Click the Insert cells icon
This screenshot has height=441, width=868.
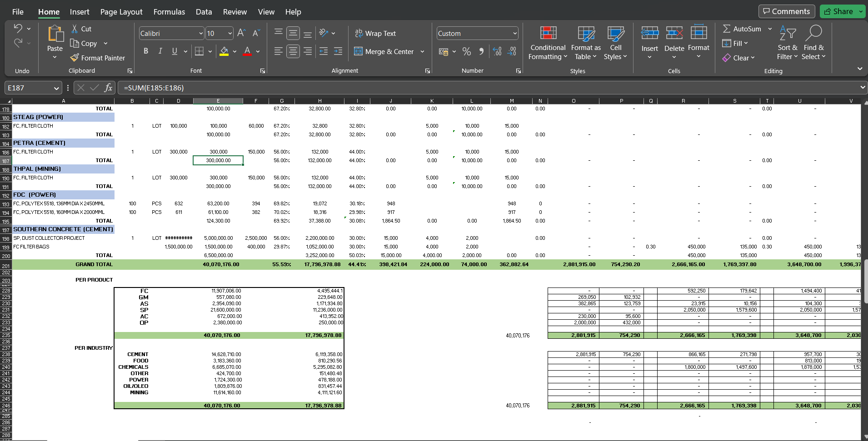[650, 33]
